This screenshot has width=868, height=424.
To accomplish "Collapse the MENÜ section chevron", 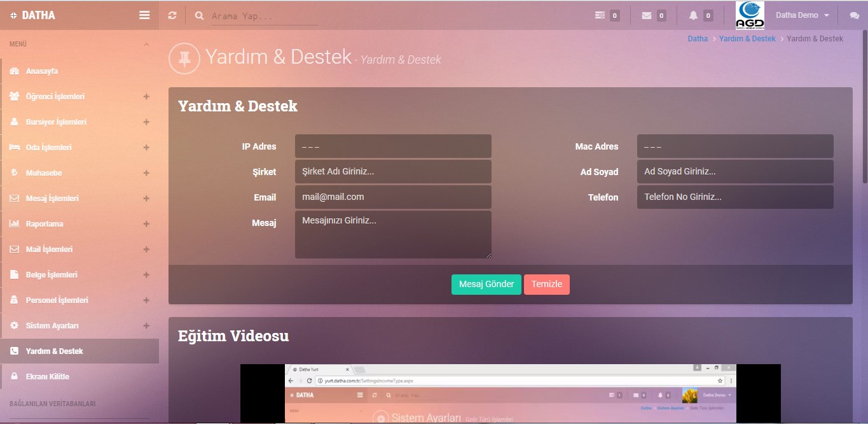I will tap(146, 45).
